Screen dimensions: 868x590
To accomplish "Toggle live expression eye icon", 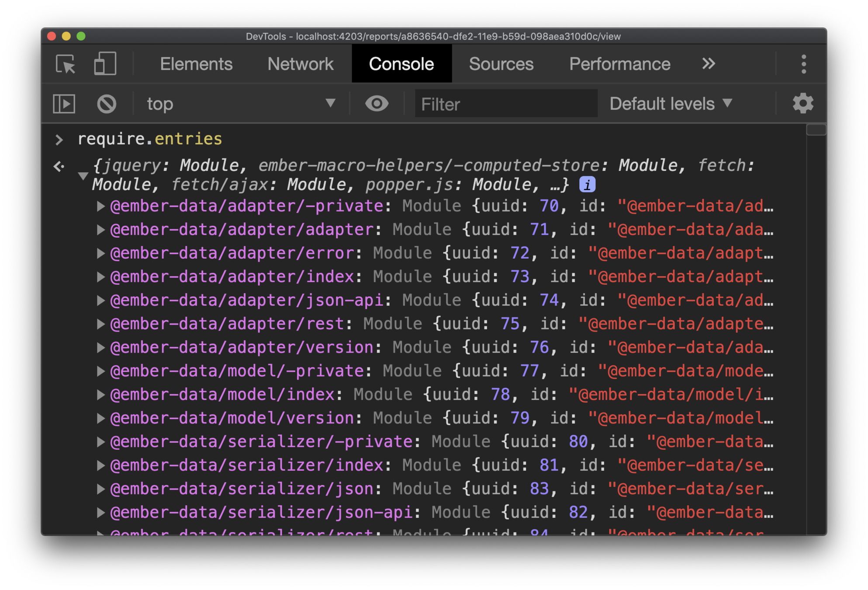I will pos(377,104).
